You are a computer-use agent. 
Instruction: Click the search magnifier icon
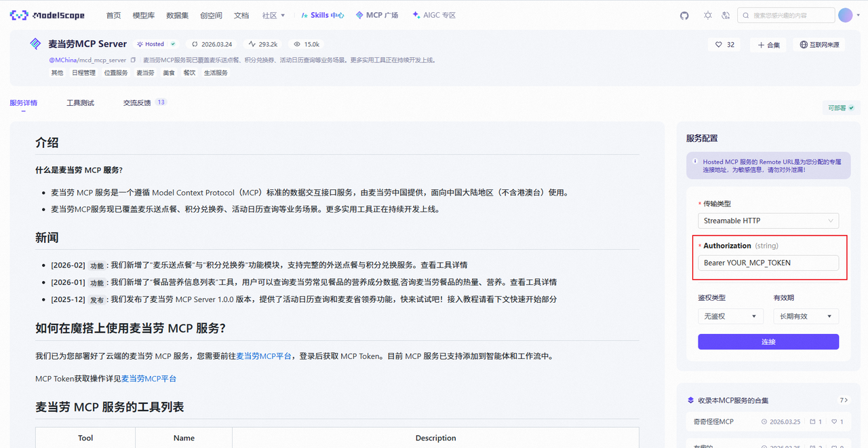(x=747, y=15)
